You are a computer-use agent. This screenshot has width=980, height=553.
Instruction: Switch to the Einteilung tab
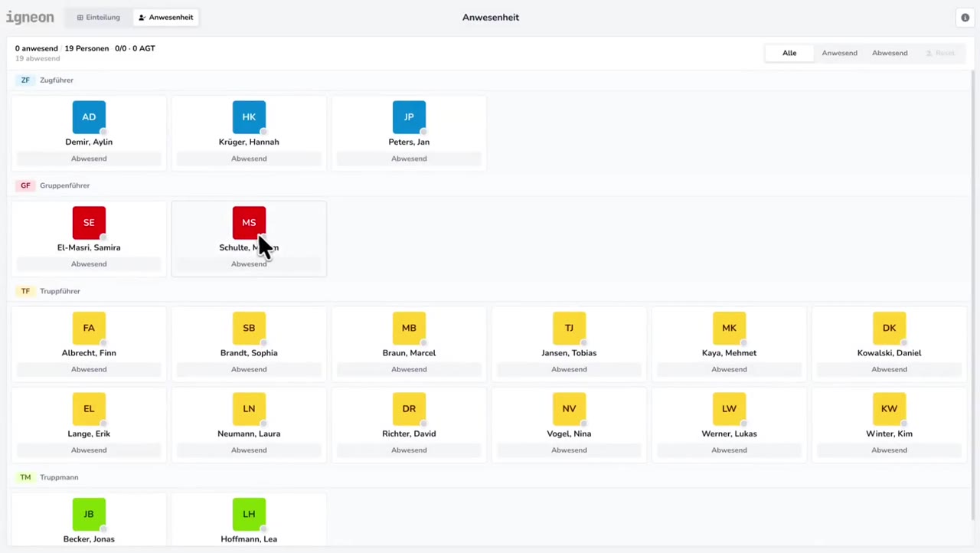(x=99, y=18)
